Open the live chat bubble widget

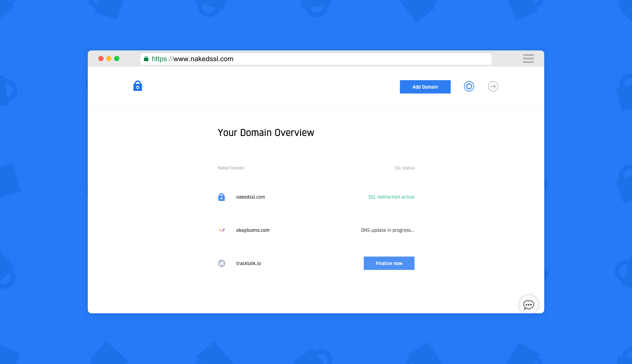[528, 305]
